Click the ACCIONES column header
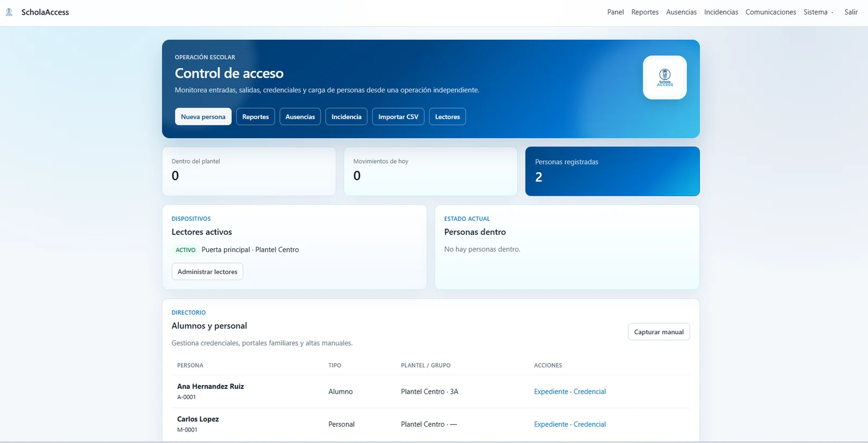The height and width of the screenshot is (443, 868). 548,365
